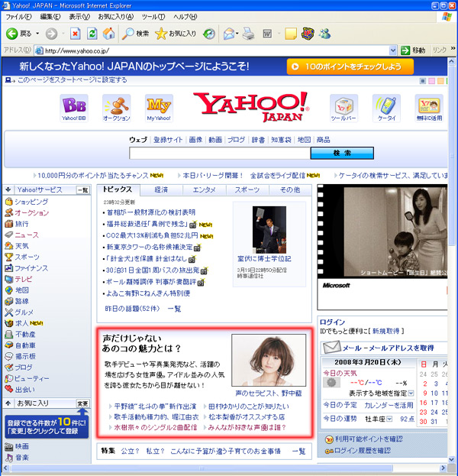
Task: Expand the Mail toolbar dropdown arrow
Action: (x=237, y=34)
